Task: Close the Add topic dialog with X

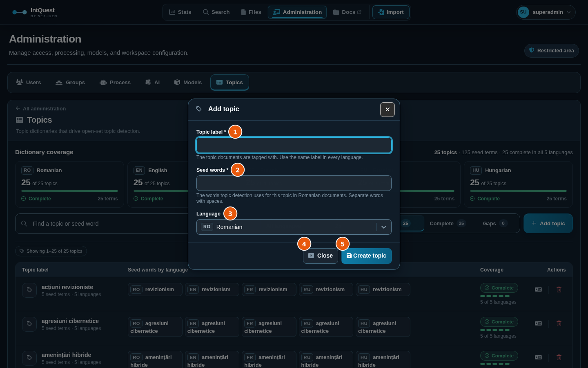Action: 388,110
